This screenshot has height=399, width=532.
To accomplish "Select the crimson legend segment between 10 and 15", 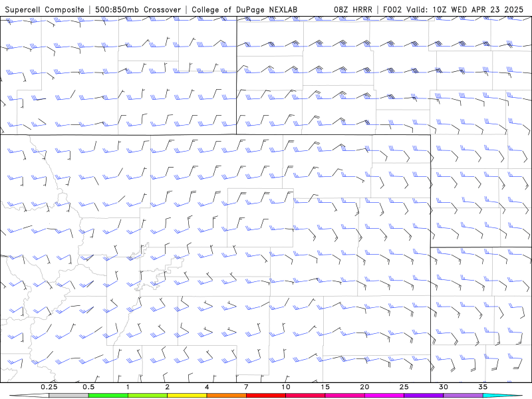I will 305,396.
